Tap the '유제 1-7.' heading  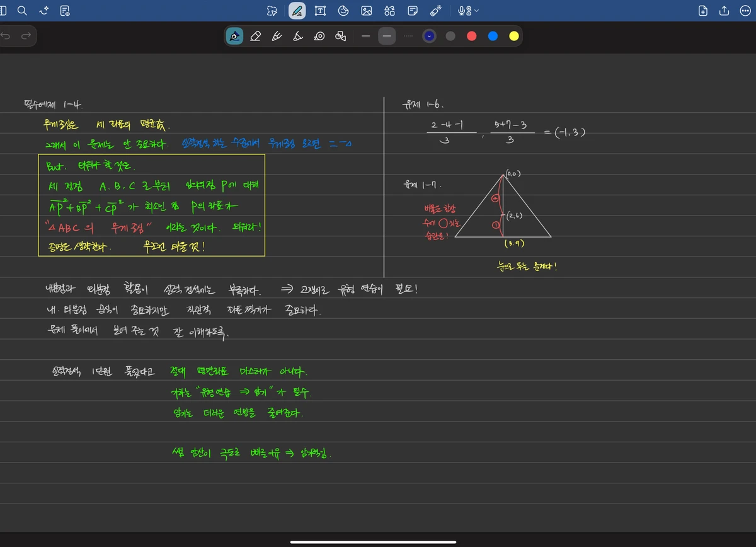pyautogui.click(x=423, y=185)
